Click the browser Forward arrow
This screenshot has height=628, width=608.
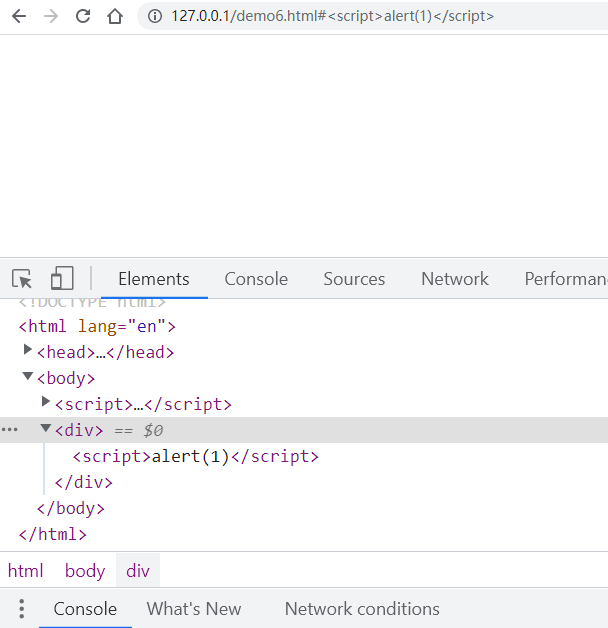[x=51, y=16]
